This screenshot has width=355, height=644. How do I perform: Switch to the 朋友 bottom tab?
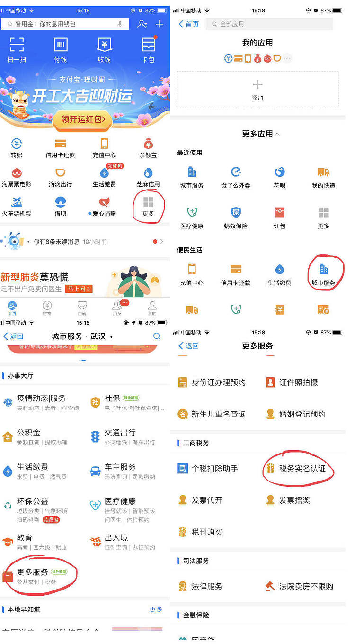(117, 308)
